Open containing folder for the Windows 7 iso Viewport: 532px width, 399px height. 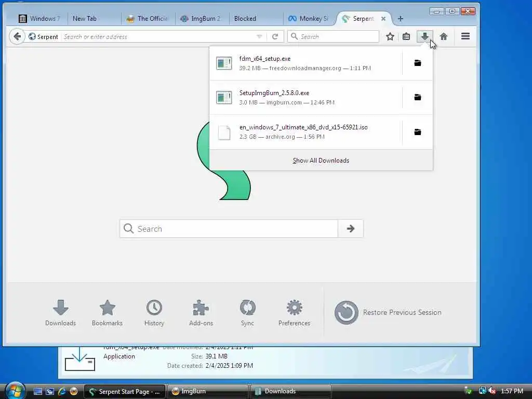coord(418,131)
